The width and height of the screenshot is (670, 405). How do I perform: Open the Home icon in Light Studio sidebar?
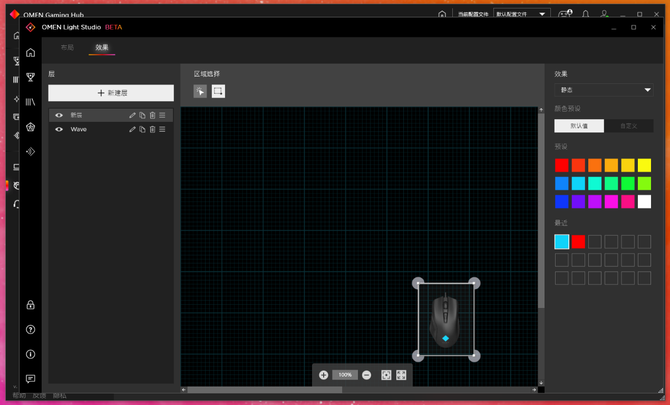(x=30, y=53)
